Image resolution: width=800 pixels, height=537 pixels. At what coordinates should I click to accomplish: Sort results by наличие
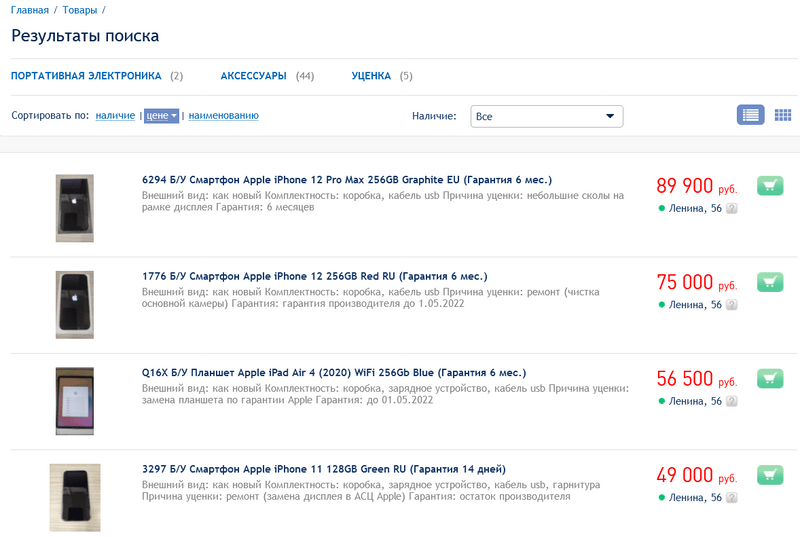115,116
